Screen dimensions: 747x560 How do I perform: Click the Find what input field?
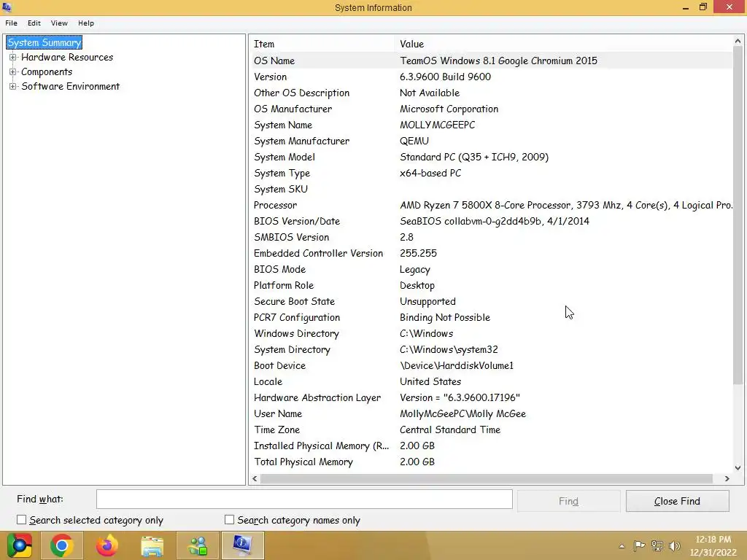pos(304,499)
